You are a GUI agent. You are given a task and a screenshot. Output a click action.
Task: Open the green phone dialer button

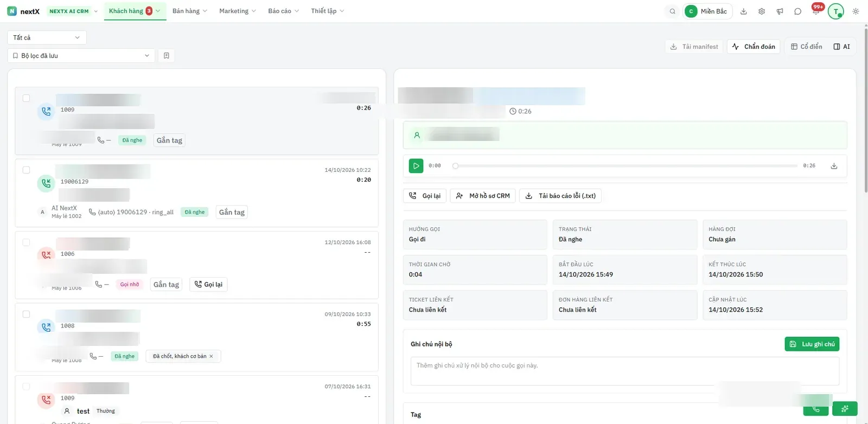pos(816,408)
